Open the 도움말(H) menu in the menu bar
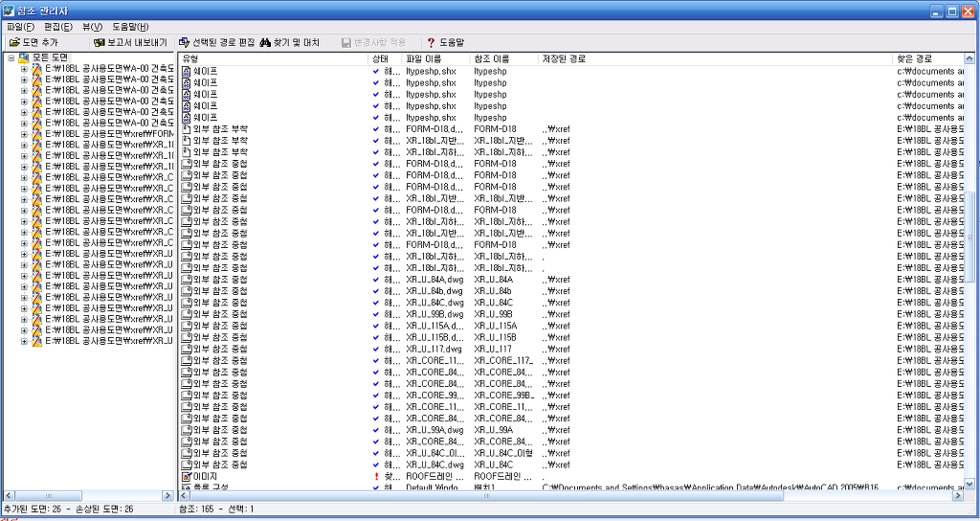The image size is (980, 521). (x=130, y=27)
